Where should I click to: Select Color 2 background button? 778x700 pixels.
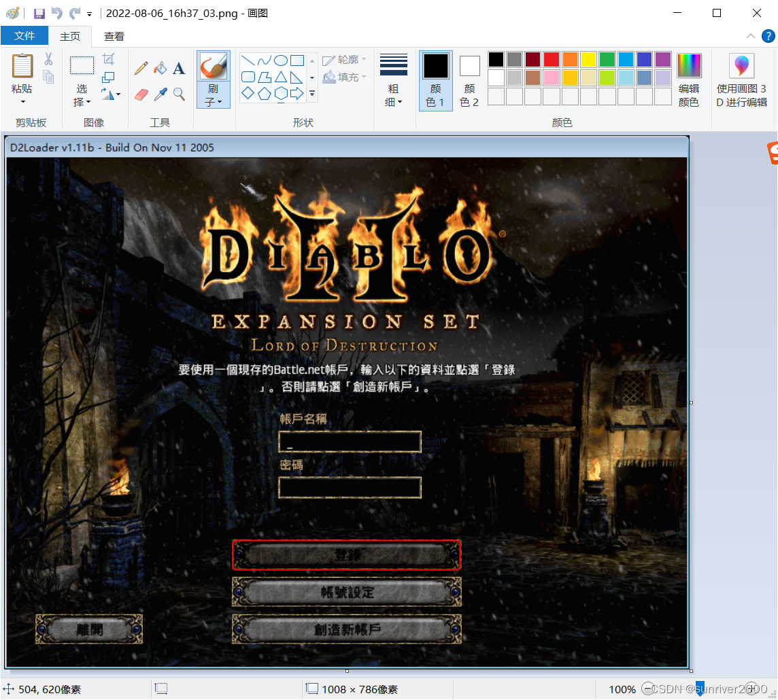click(x=469, y=80)
